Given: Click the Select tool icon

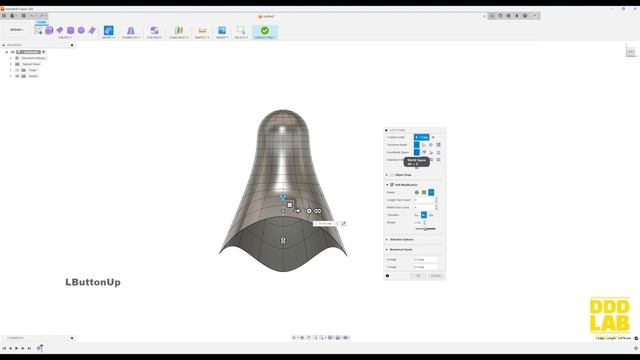Looking at the screenshot, I should pyautogui.click(x=241, y=30).
